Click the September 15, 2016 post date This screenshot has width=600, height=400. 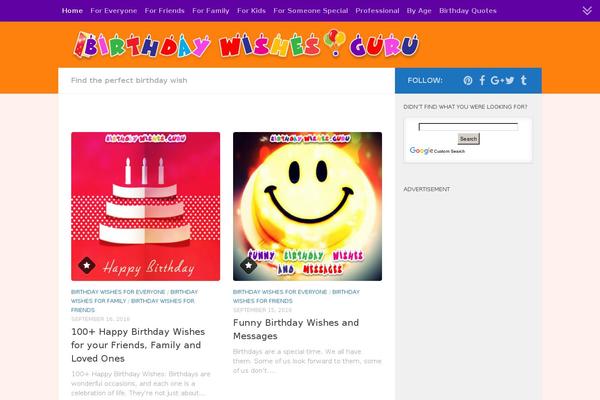click(262, 310)
